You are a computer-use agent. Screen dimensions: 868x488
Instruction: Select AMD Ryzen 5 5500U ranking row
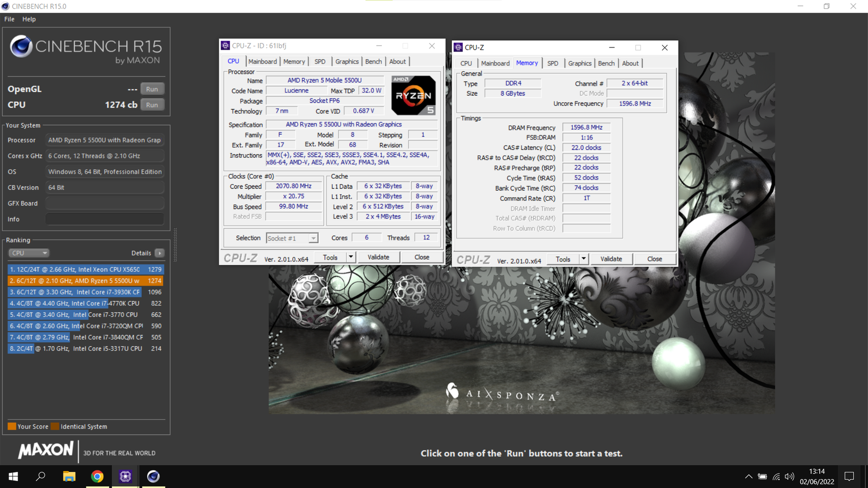click(x=85, y=281)
